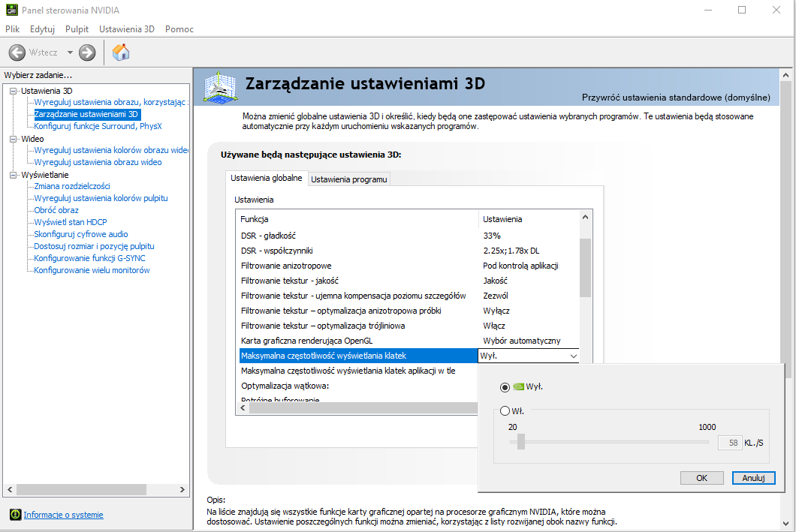The height and width of the screenshot is (532, 796).
Task: Click the 3D settings header cube icon
Action: click(220, 88)
